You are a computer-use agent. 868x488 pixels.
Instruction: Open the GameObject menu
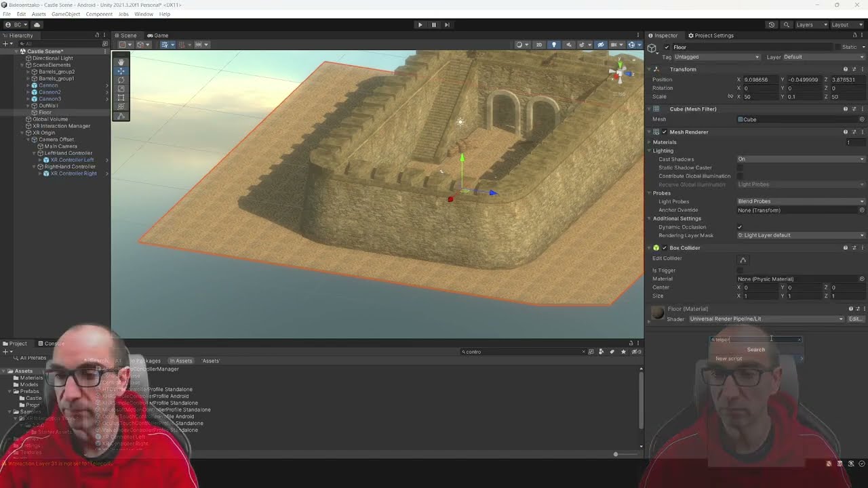pos(66,14)
